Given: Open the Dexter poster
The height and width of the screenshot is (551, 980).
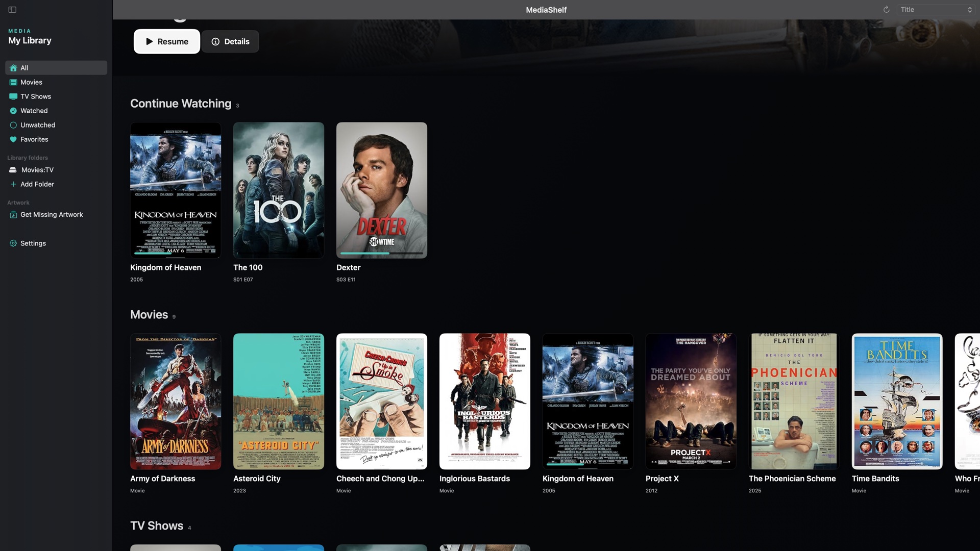Looking at the screenshot, I should 382,190.
